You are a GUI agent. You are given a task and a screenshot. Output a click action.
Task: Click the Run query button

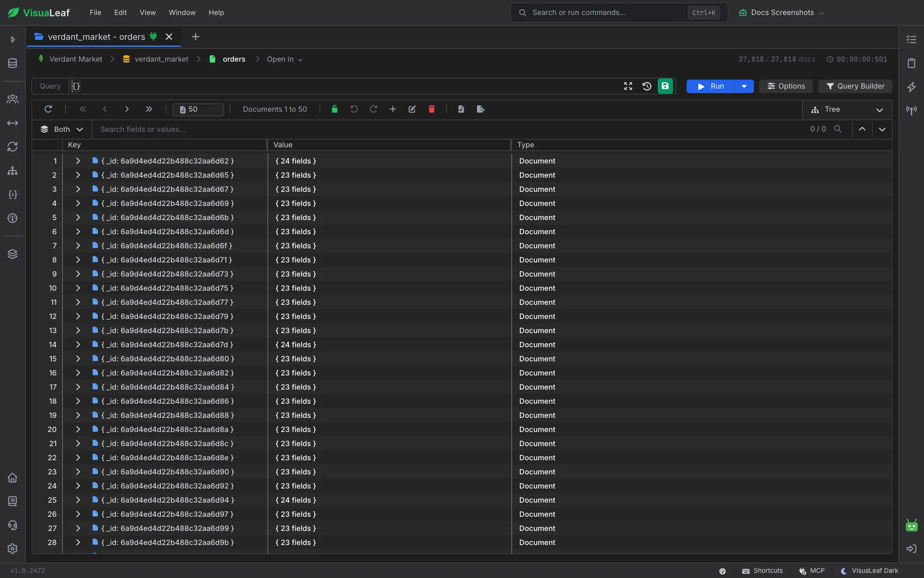pos(711,86)
